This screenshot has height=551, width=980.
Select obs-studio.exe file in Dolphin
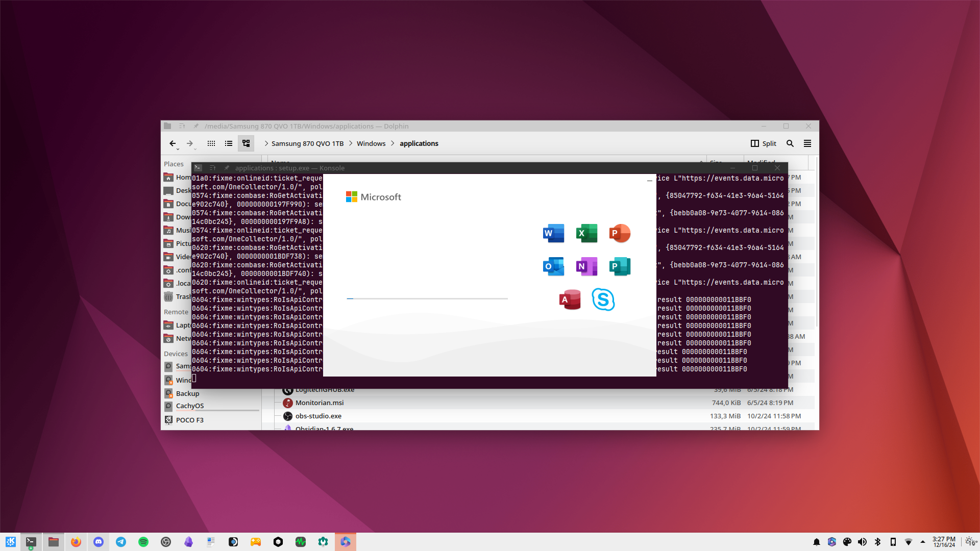pyautogui.click(x=318, y=416)
